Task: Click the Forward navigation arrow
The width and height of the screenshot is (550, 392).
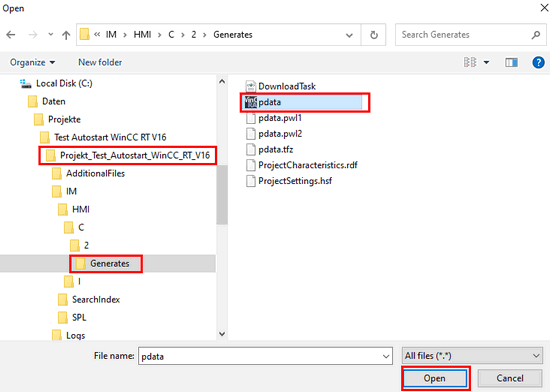Action: (x=33, y=35)
